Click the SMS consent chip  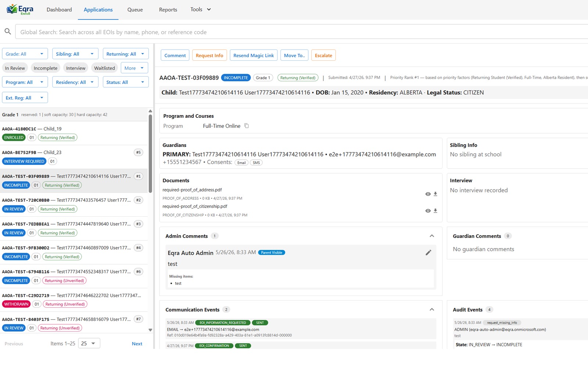[256, 163]
